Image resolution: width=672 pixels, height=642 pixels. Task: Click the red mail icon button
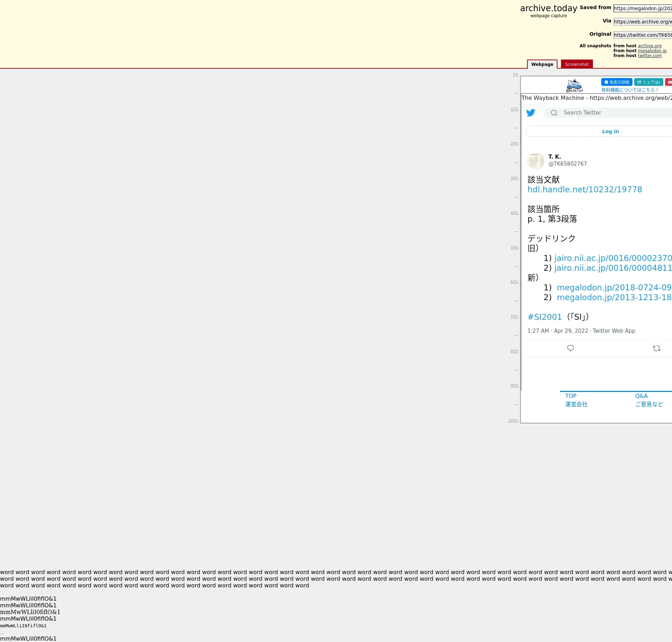(669, 82)
